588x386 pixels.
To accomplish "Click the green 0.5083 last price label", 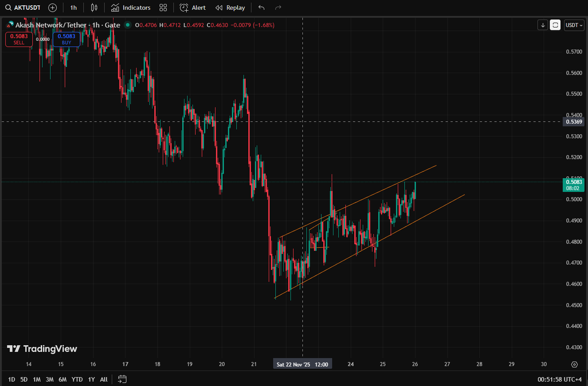I will (574, 185).
